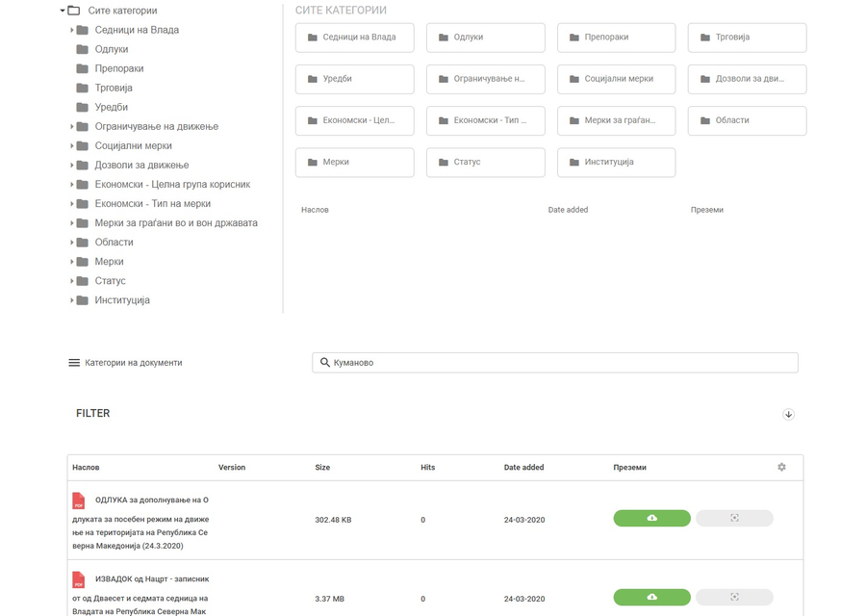Sort lower table by Наслов

(86, 468)
